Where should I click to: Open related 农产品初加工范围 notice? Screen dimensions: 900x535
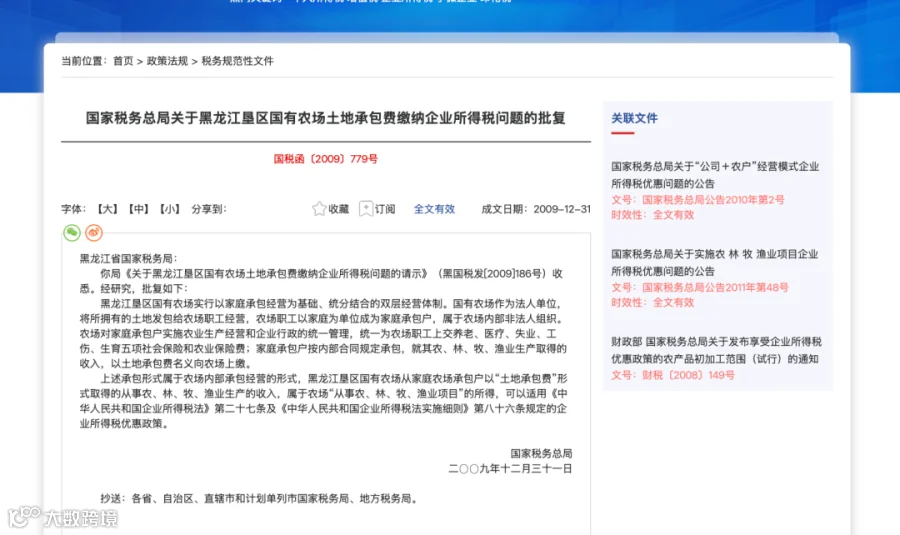(x=716, y=350)
